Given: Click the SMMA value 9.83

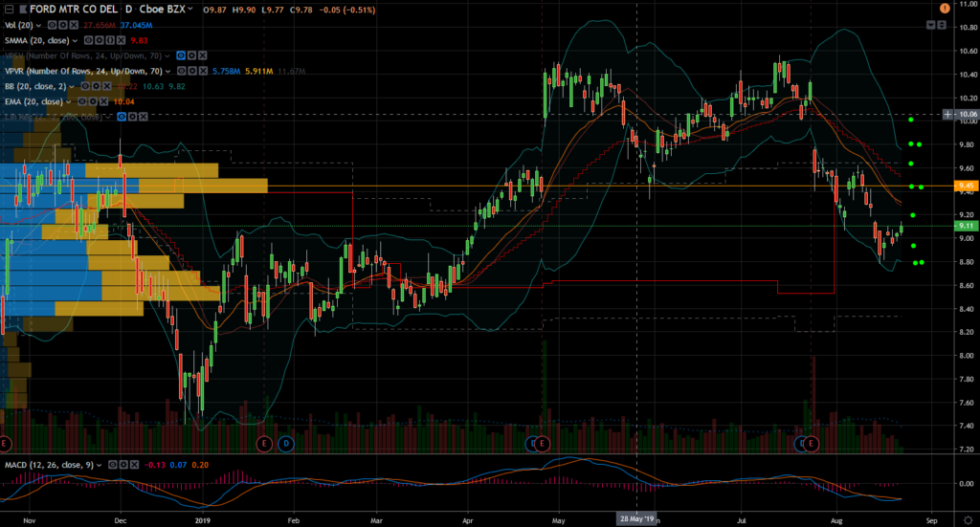Looking at the screenshot, I should tap(139, 40).
